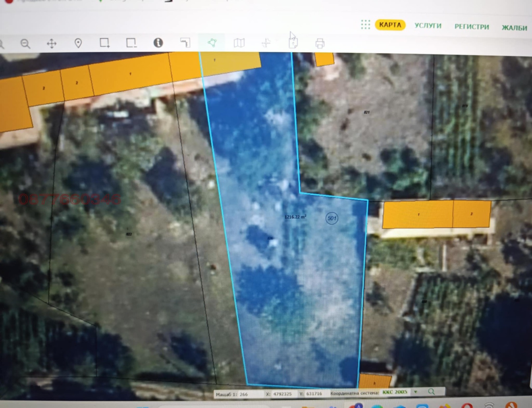Select the pan/move arrows tool
The image size is (532, 408).
pyautogui.click(x=52, y=44)
